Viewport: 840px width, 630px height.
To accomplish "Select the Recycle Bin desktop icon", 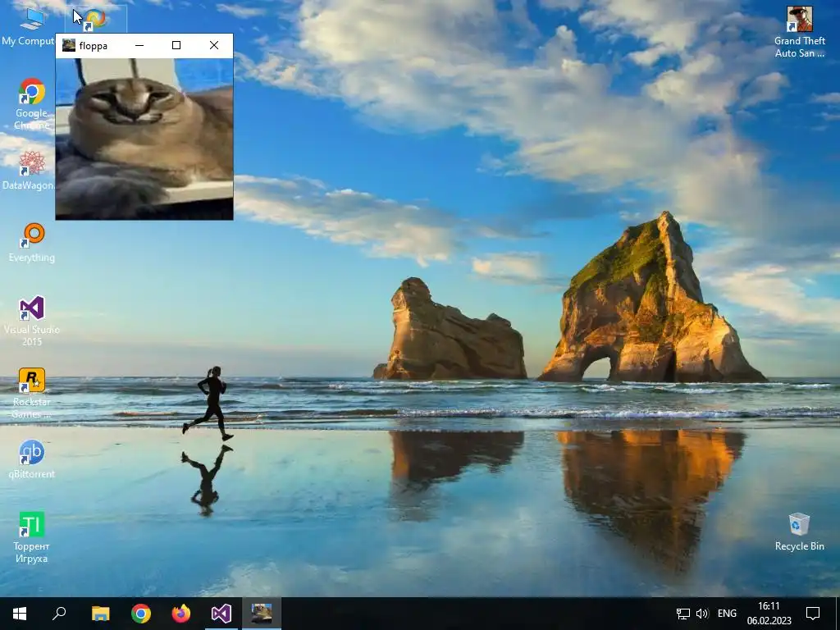I will click(x=799, y=532).
